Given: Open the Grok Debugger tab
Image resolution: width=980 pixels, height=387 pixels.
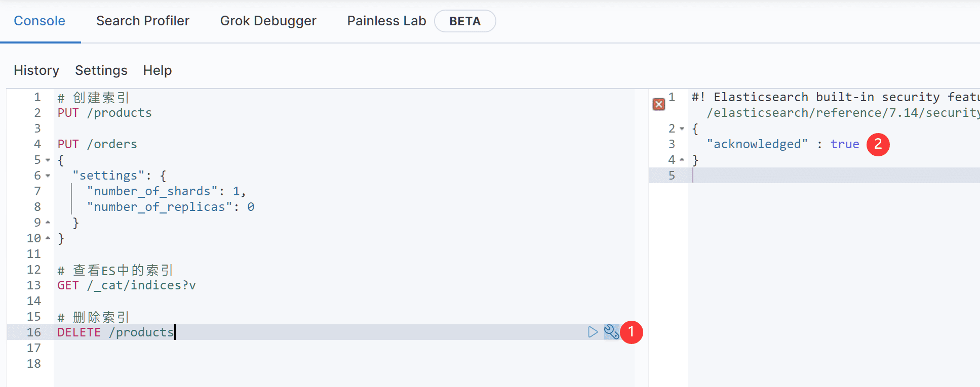Looking at the screenshot, I should coord(268,21).
